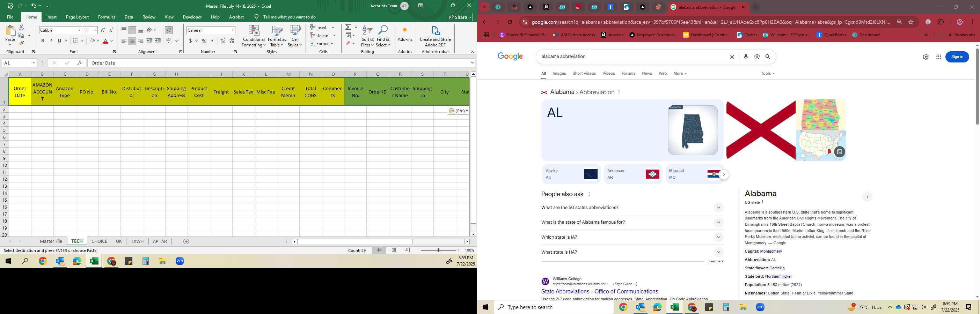Screen dimensions: 980x314
Task: Reload the page in Chrome
Action: [x=510, y=22]
